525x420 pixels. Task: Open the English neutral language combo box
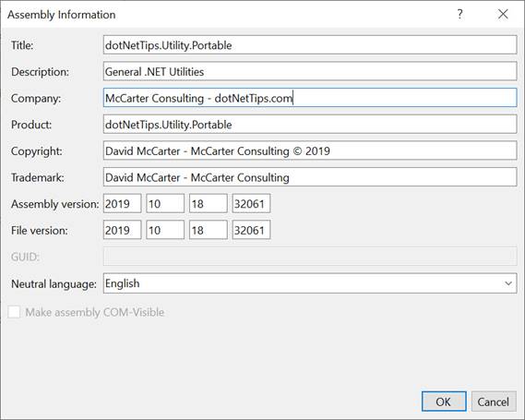[x=310, y=283]
